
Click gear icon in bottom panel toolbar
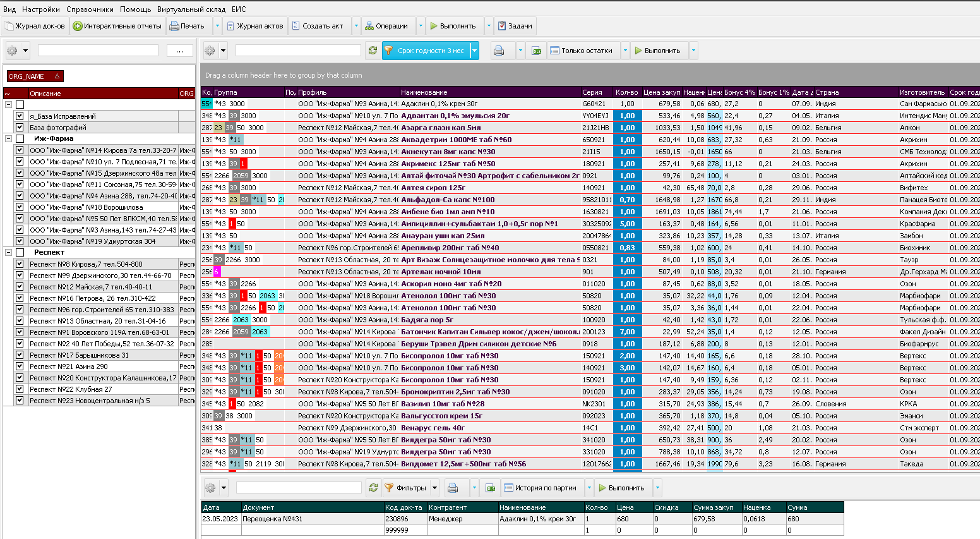coord(210,488)
